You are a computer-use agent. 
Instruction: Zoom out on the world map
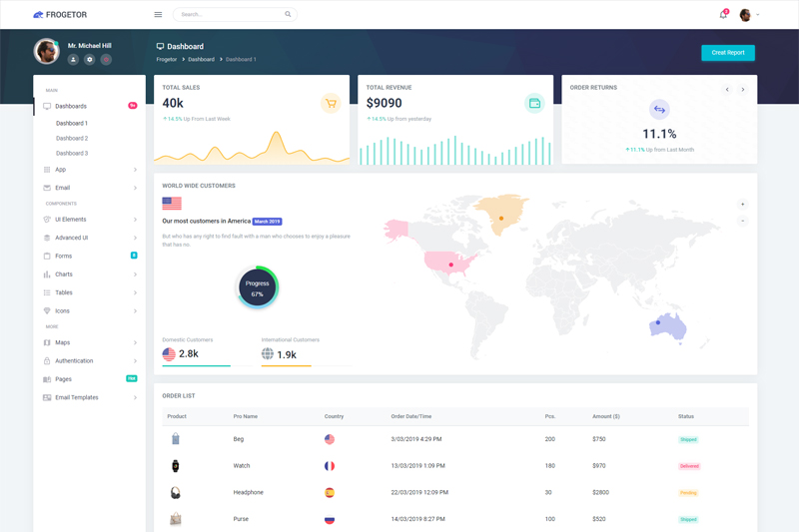tap(742, 221)
